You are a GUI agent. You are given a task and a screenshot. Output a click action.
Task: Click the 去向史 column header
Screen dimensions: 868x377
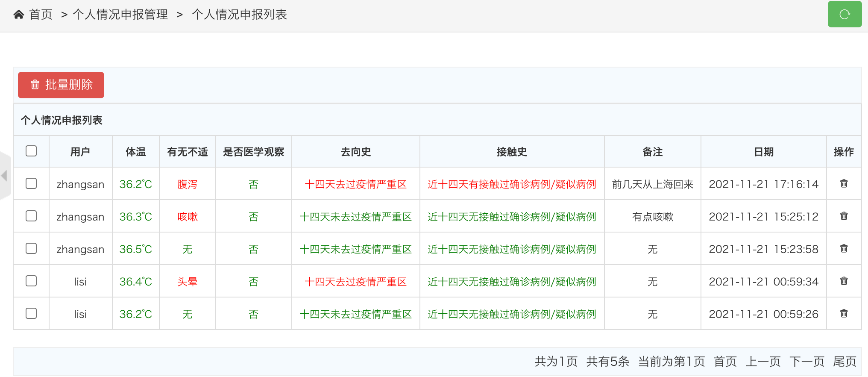pos(356,152)
